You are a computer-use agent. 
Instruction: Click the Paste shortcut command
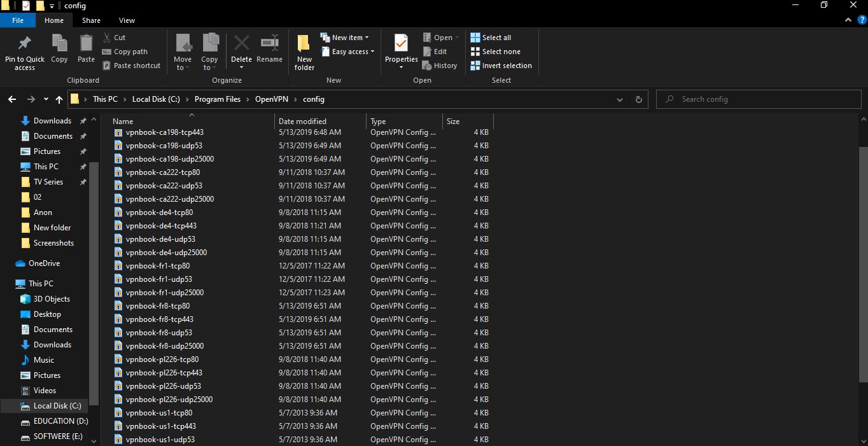131,66
